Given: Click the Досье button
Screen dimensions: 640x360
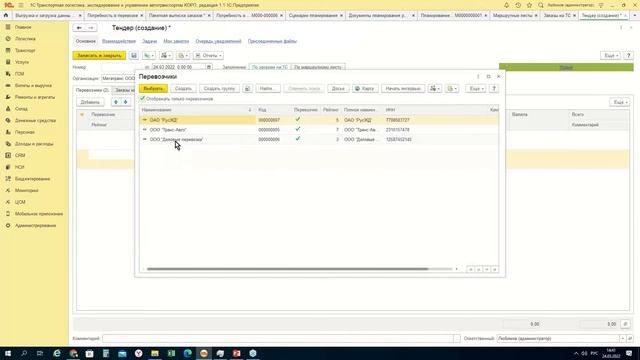Looking at the screenshot, I should (x=338, y=89).
